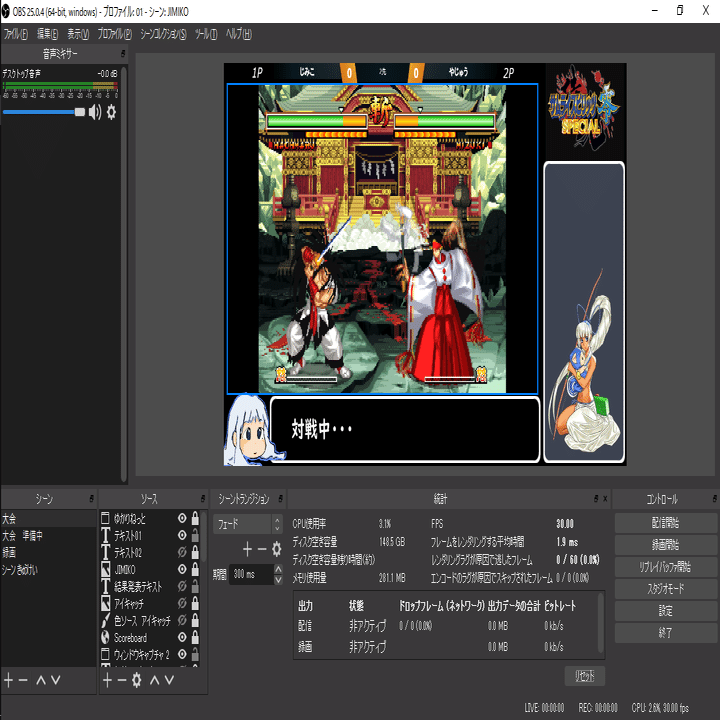720x720 pixels.
Task: Remove selected scene with minus icon
Action: pos(23,680)
